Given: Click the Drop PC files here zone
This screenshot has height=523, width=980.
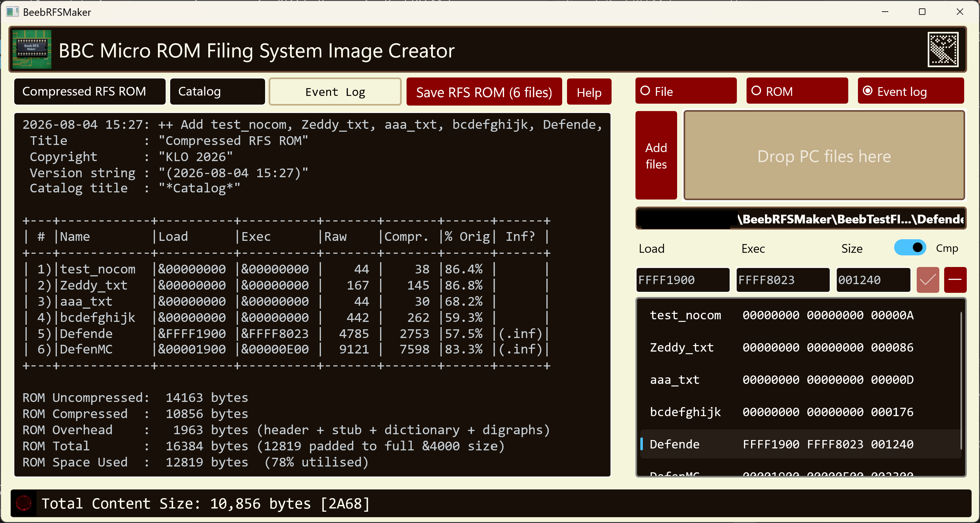Looking at the screenshot, I should click(824, 156).
